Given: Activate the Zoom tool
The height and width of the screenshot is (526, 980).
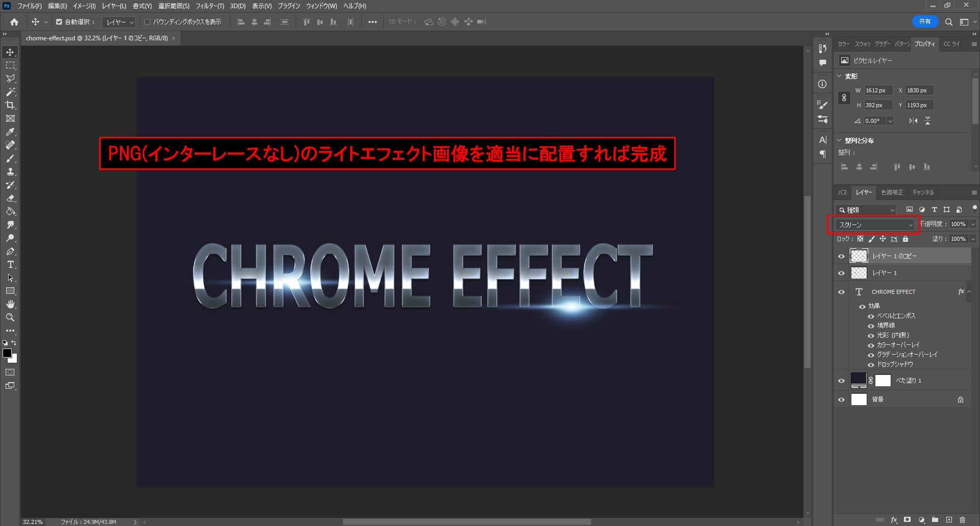Looking at the screenshot, I should [x=10, y=317].
